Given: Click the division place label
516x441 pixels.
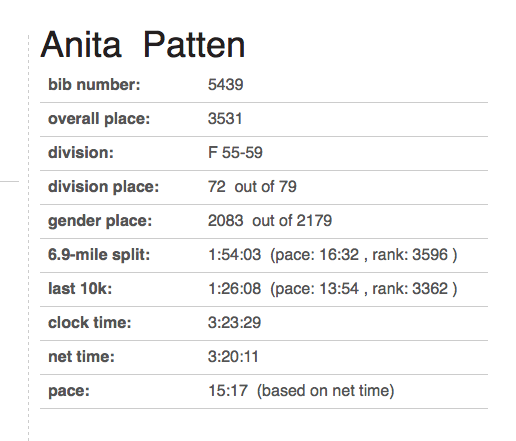Looking at the screenshot, I should tap(104, 187).
